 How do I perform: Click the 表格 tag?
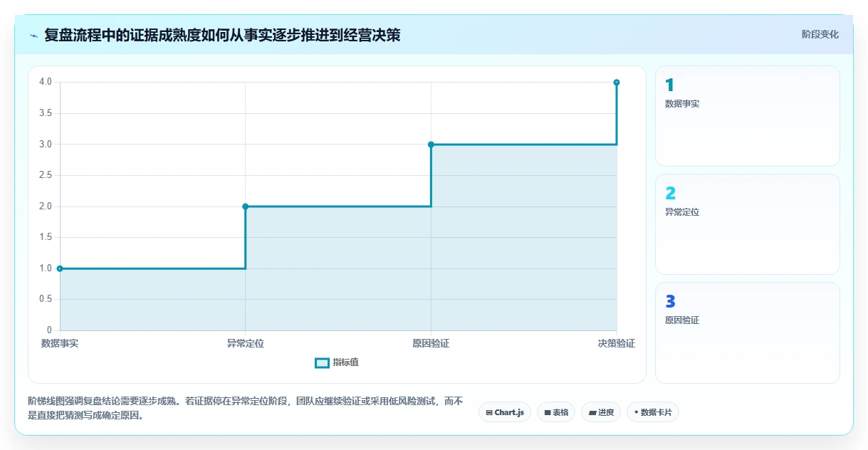tap(556, 412)
